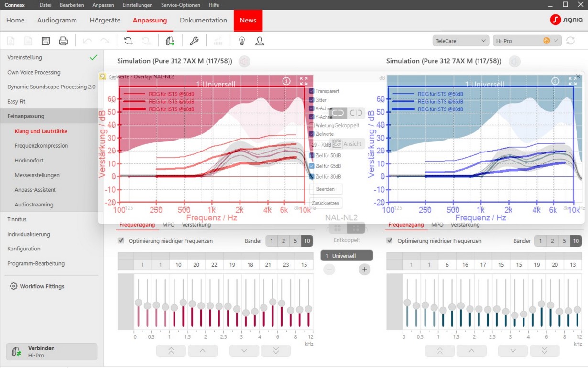Select Hörkomfort in the sidebar

29,161
